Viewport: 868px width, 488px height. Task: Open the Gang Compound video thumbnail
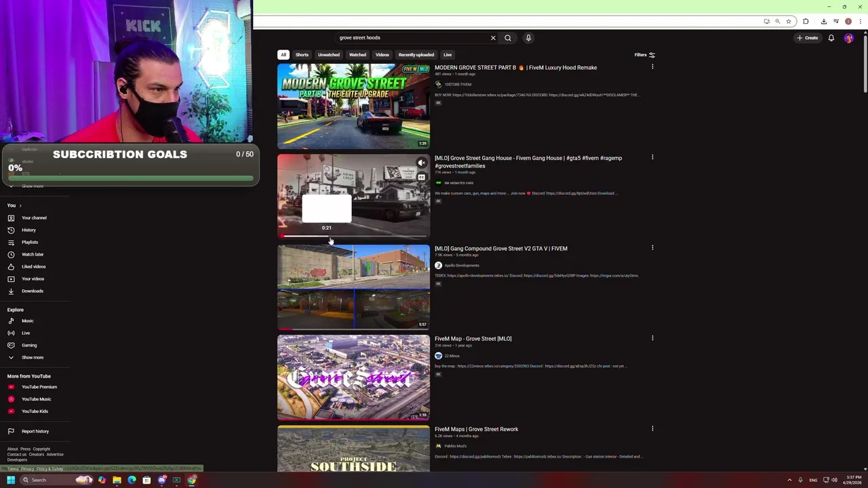(x=353, y=287)
